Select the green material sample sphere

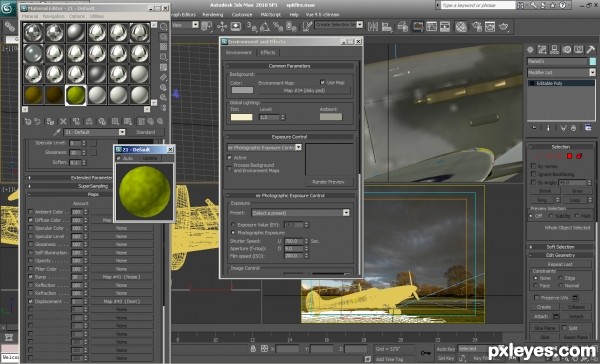(x=76, y=95)
